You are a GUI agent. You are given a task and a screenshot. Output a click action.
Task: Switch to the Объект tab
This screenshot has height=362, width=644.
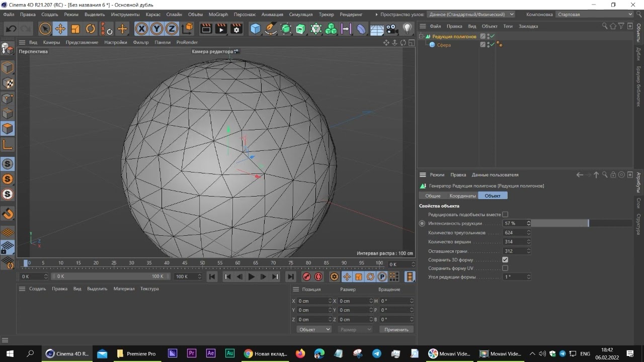pos(493,196)
